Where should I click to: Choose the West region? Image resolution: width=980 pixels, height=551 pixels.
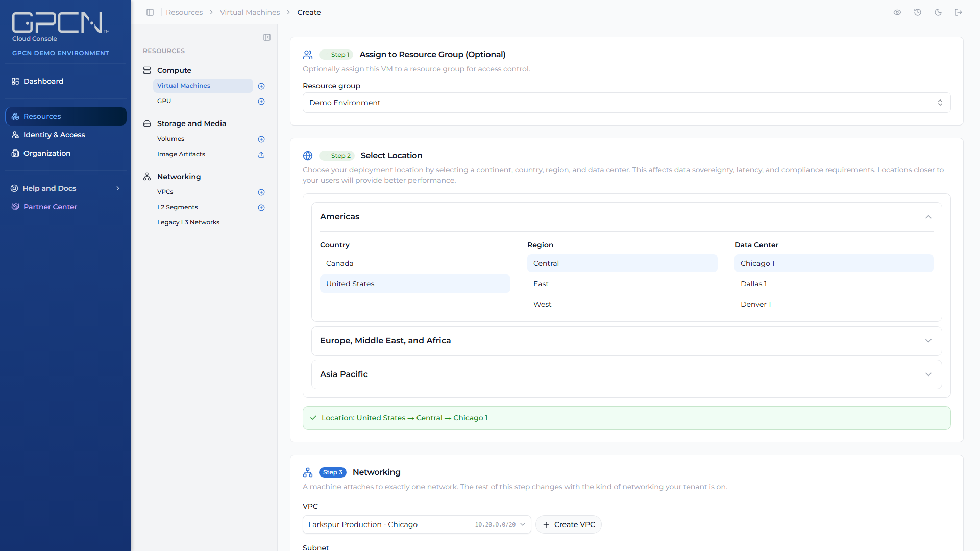click(622, 304)
